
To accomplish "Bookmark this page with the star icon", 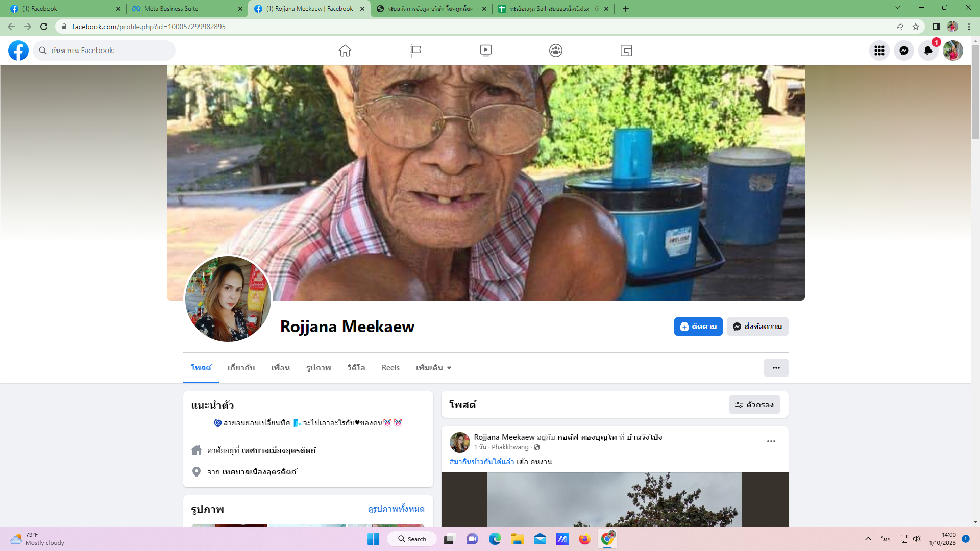I will pos(916,27).
